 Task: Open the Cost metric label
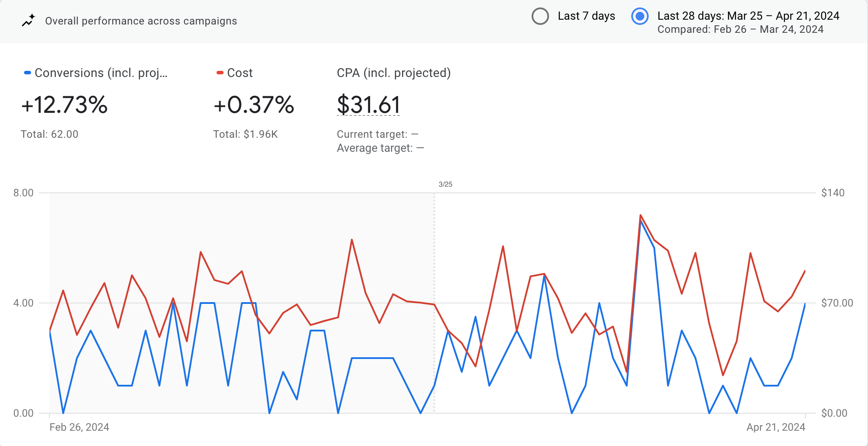(240, 73)
